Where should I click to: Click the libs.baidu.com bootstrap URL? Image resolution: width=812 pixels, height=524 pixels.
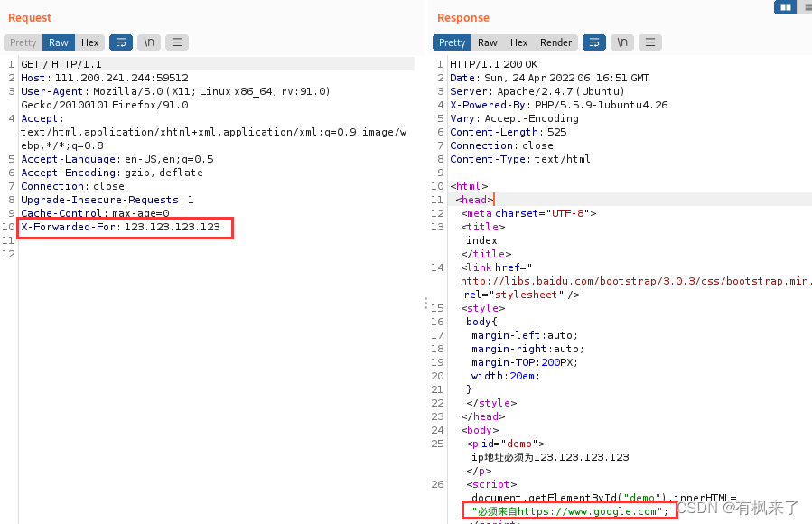click(x=636, y=281)
